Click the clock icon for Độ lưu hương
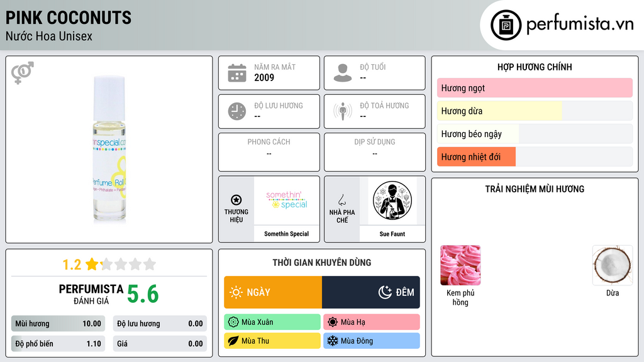This screenshot has width=644, height=362. coord(237,111)
